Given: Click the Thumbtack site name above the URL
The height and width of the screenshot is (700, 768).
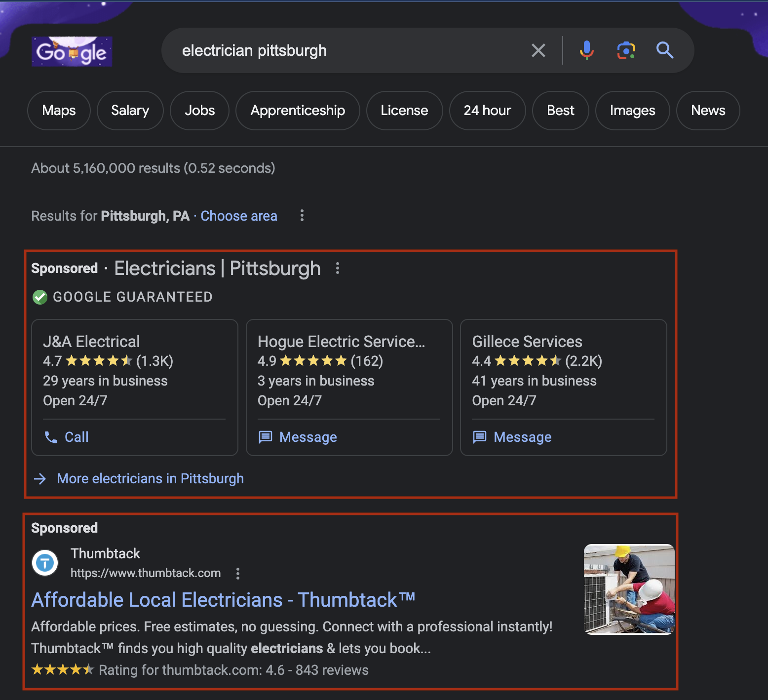Looking at the screenshot, I should 105,554.
